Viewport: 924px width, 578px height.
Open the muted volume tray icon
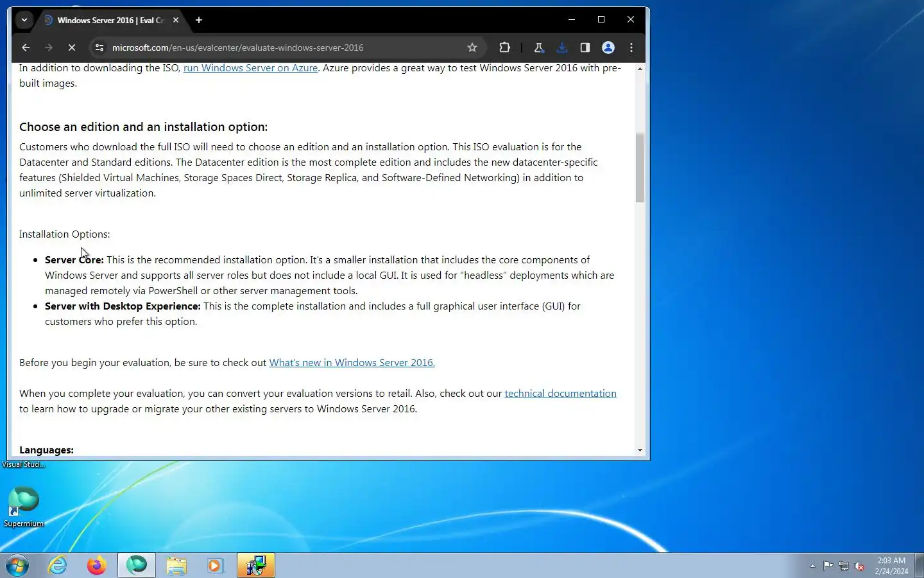[x=859, y=566]
